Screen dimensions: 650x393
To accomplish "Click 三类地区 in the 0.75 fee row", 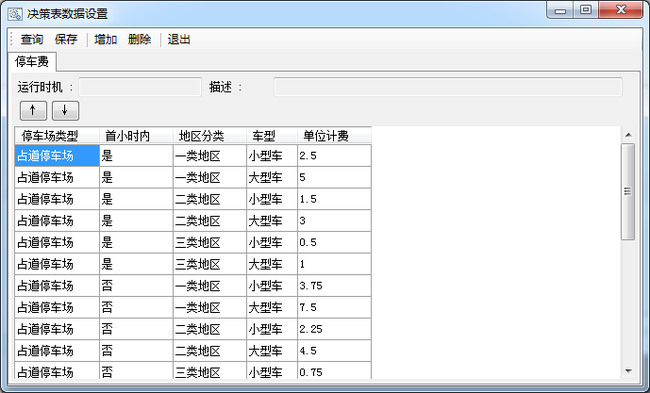I will (x=210, y=371).
